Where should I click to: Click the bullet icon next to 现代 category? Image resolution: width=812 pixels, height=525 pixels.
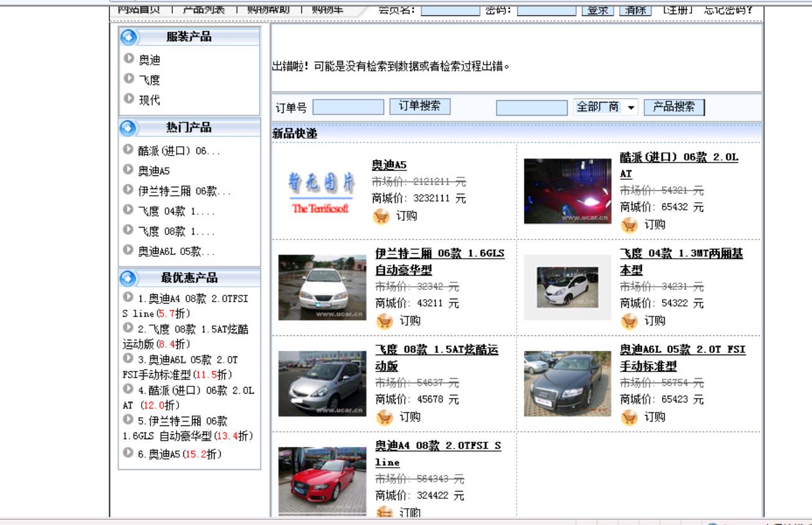129,98
